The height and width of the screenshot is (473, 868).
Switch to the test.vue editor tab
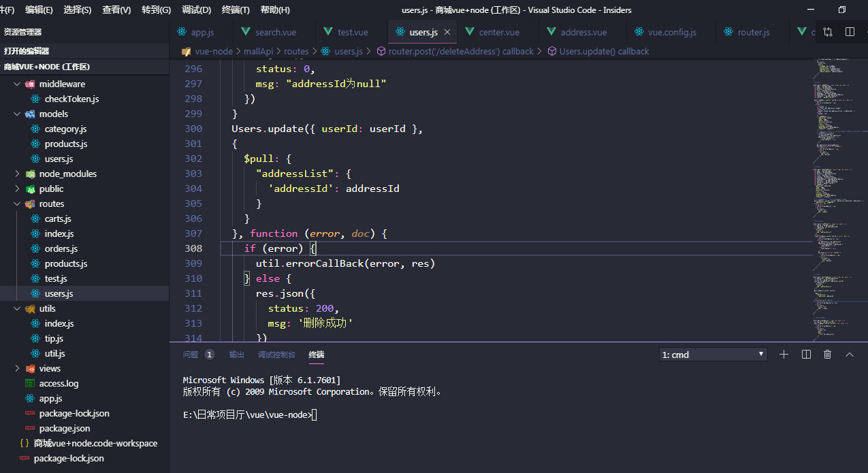352,32
